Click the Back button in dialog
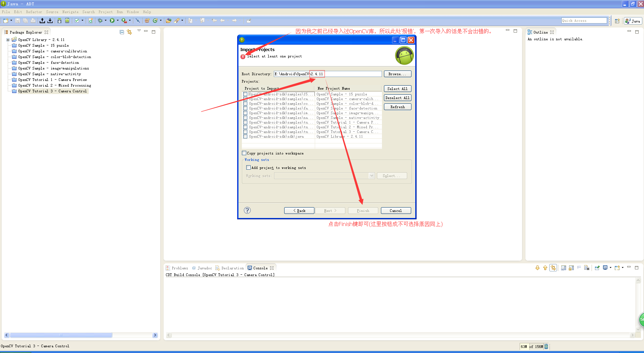The width and height of the screenshot is (644, 353). (x=299, y=211)
